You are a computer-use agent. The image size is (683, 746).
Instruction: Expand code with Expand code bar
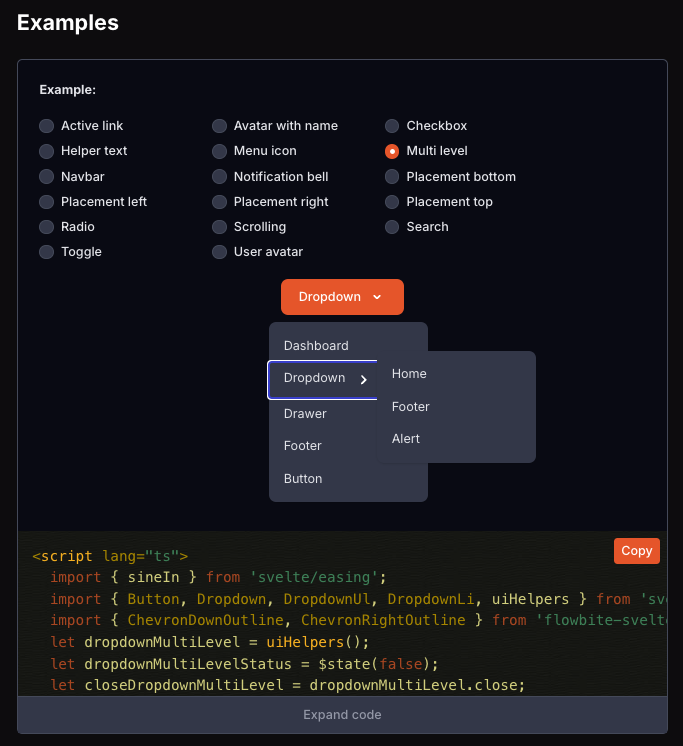[x=342, y=715]
